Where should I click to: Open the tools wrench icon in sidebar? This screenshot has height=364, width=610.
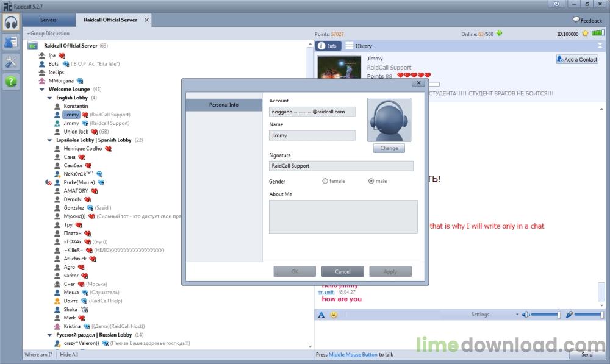tap(11, 62)
